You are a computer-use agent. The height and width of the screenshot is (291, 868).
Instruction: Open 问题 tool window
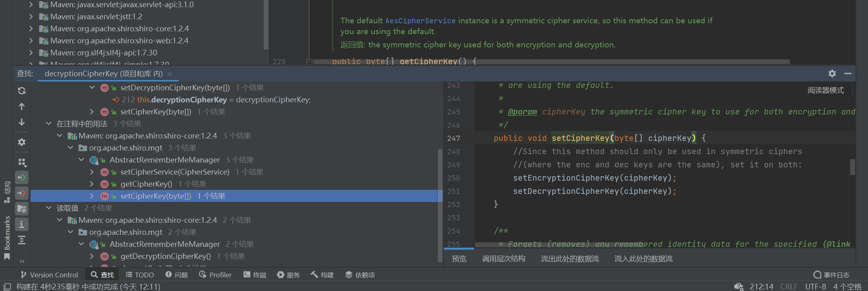(177, 275)
